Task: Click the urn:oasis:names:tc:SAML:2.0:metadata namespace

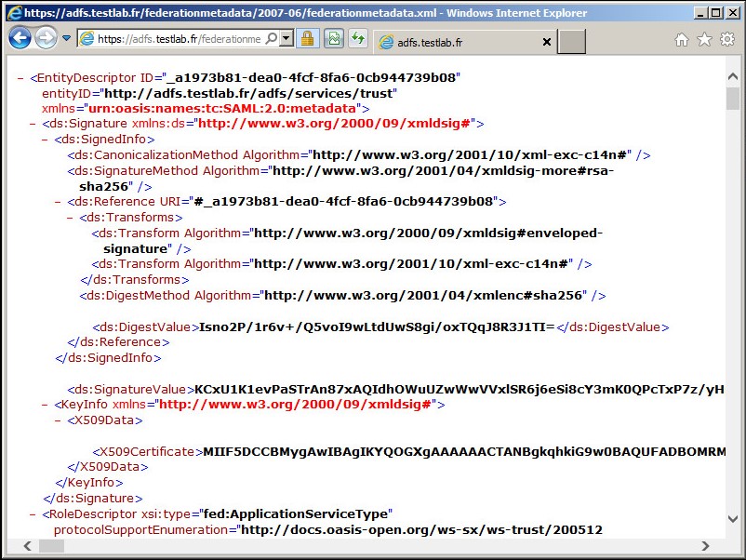Action: 222,109
